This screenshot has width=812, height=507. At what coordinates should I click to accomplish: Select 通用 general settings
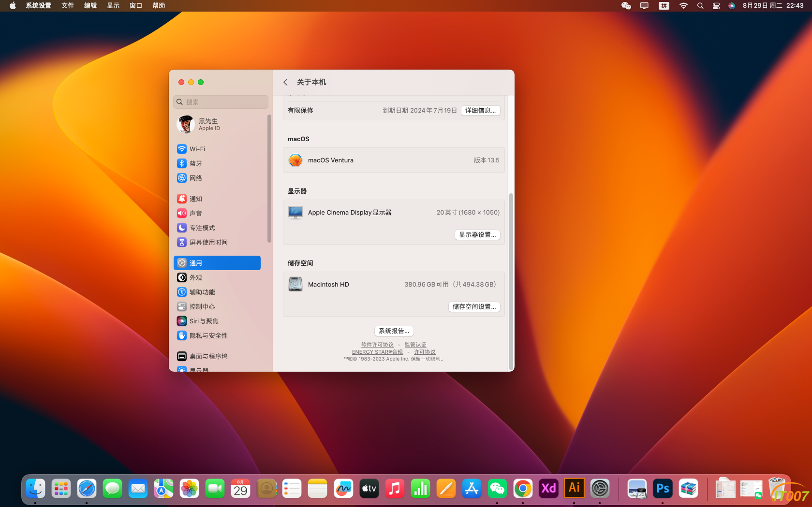(217, 263)
